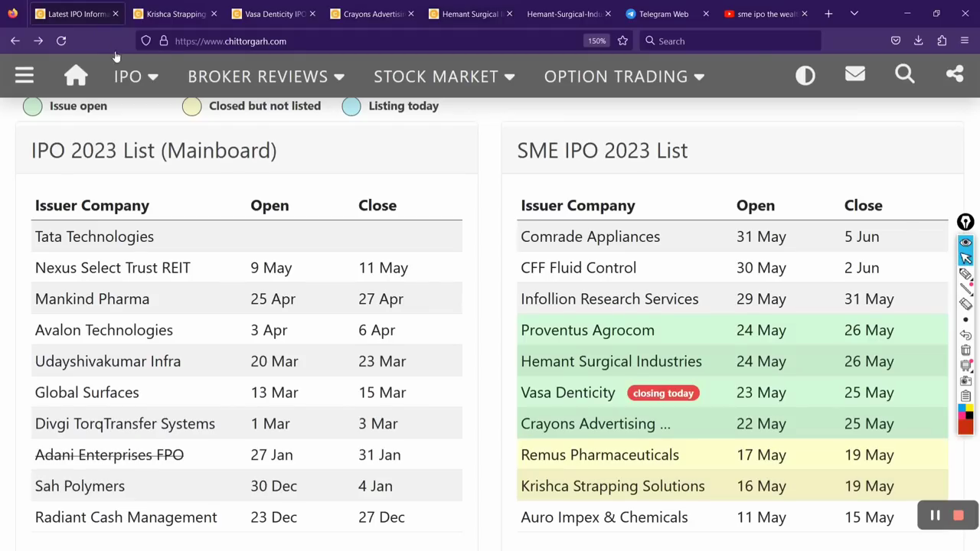Choose the brush size dot tool
The height and width of the screenshot is (551, 980).
[x=965, y=320]
